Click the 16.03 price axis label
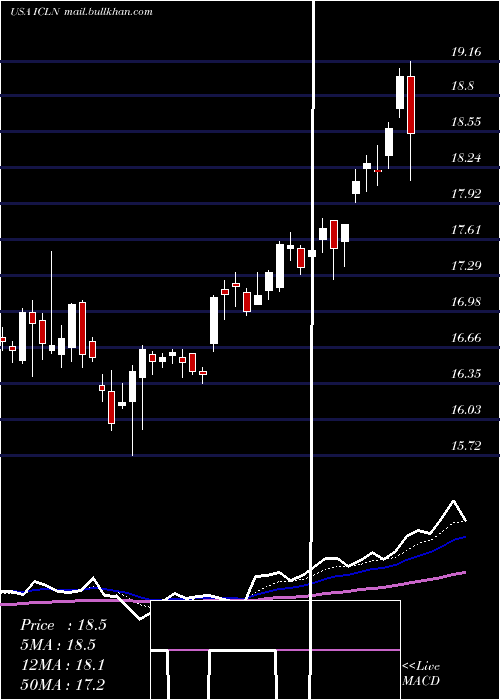The image size is (500, 700). 466,410
